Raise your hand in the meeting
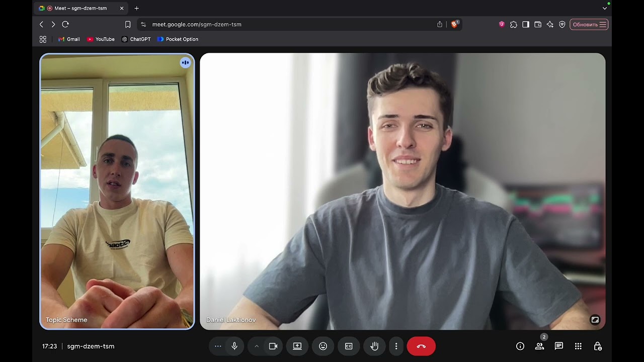The height and width of the screenshot is (362, 644). tap(374, 346)
